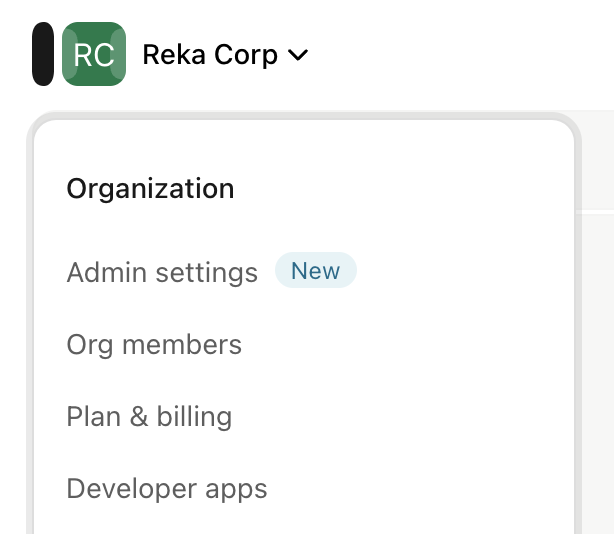
Task: Click the Developer apps text label
Action: click(x=167, y=489)
